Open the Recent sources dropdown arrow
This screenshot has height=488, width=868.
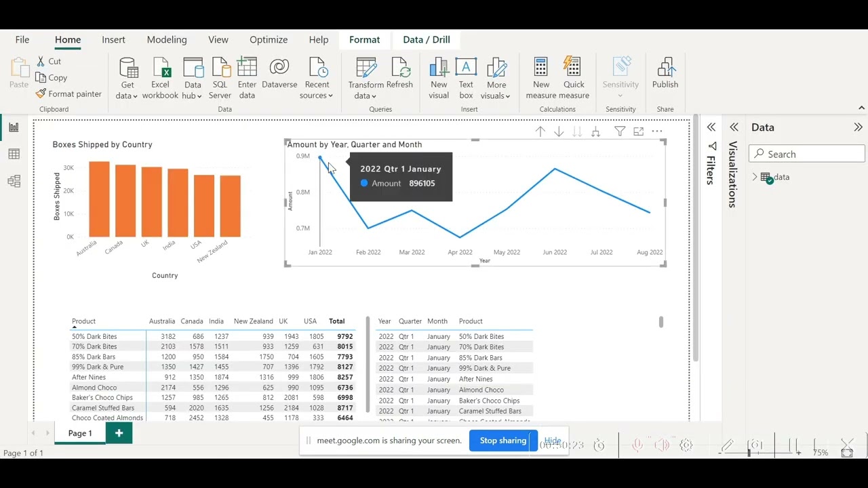tap(330, 96)
